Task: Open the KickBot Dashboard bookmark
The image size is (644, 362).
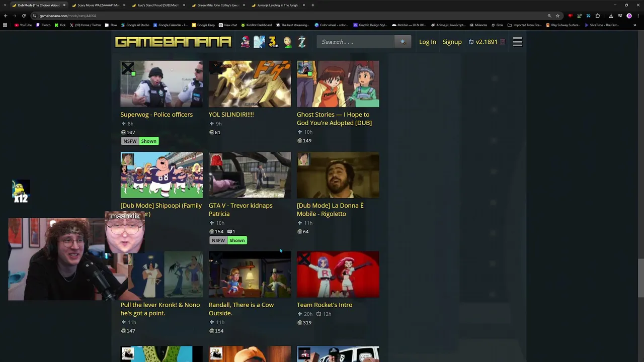Action: coord(257,25)
